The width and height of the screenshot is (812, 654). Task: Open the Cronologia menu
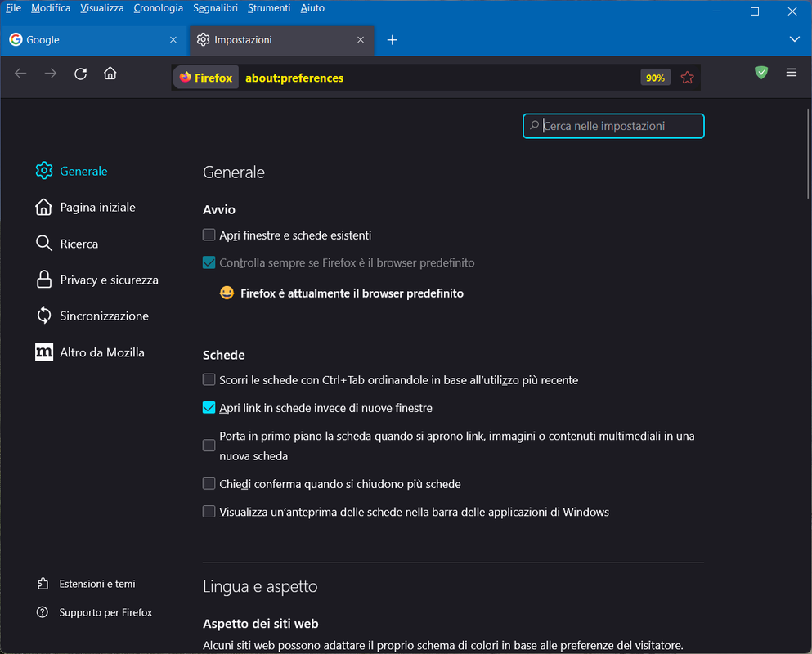pyautogui.click(x=159, y=8)
